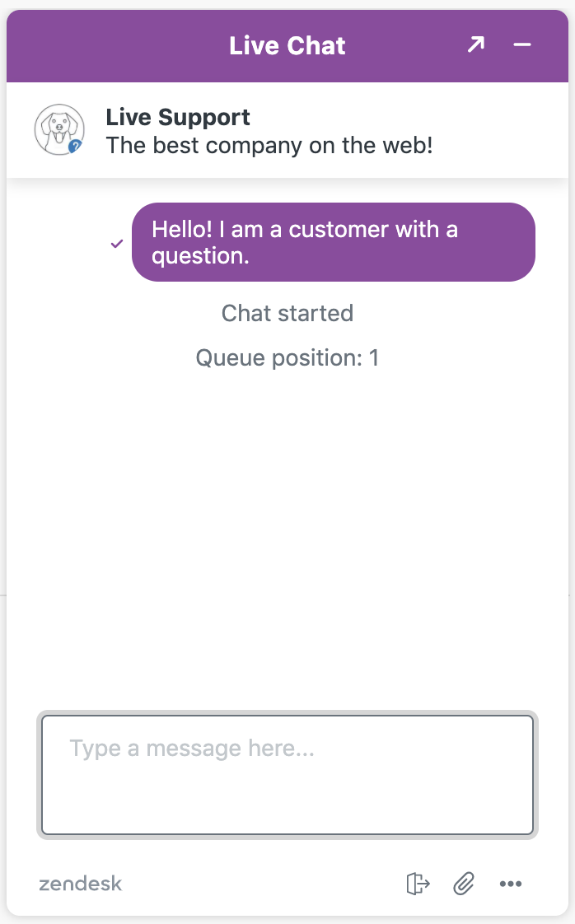Click the "Queue position: 1" indicator

pyautogui.click(x=287, y=358)
